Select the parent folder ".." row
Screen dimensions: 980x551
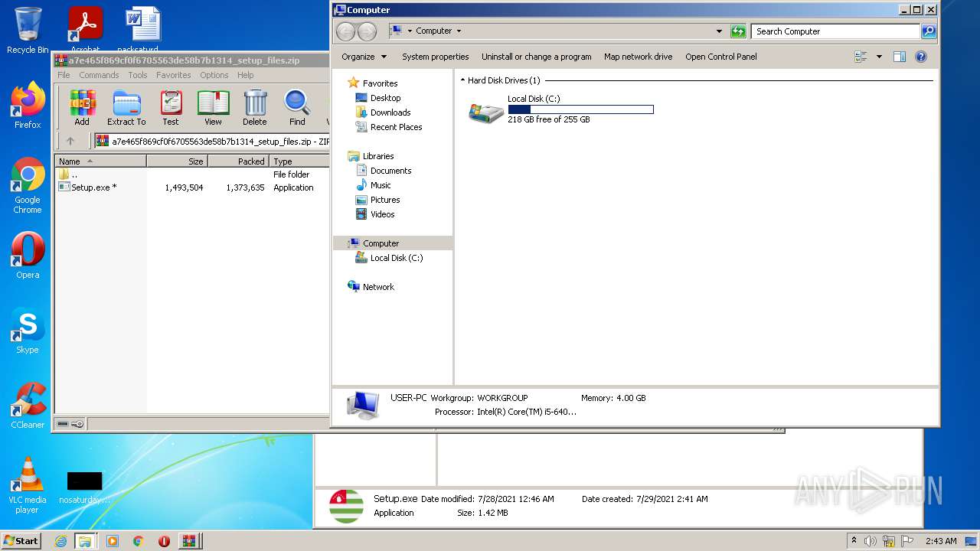tap(69, 174)
